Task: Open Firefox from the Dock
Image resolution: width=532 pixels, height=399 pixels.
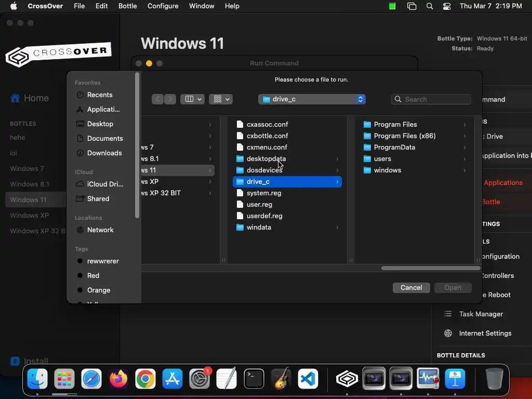Action: click(x=118, y=379)
